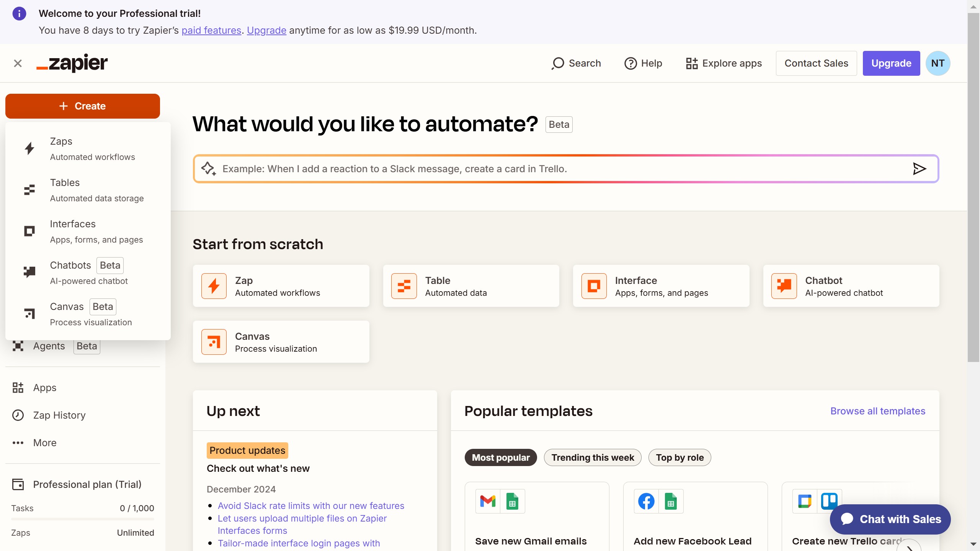Image resolution: width=980 pixels, height=551 pixels.
Task: Click the Apps sidebar grid icon
Action: tap(18, 388)
